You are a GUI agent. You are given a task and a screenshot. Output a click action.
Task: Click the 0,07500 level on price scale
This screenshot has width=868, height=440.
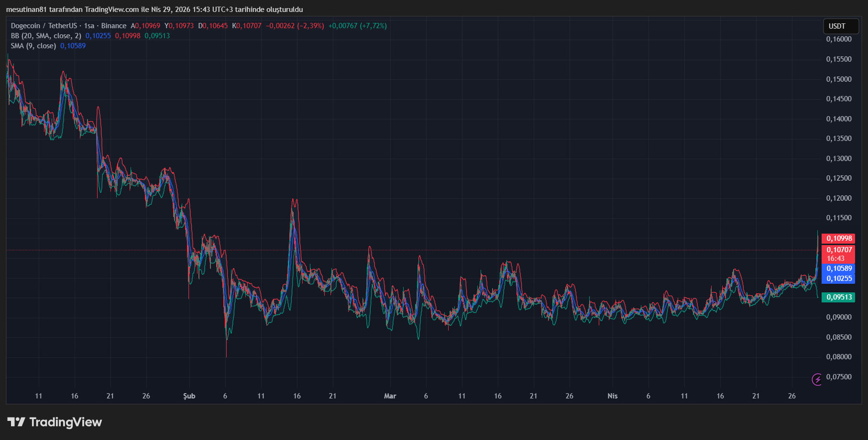click(839, 377)
